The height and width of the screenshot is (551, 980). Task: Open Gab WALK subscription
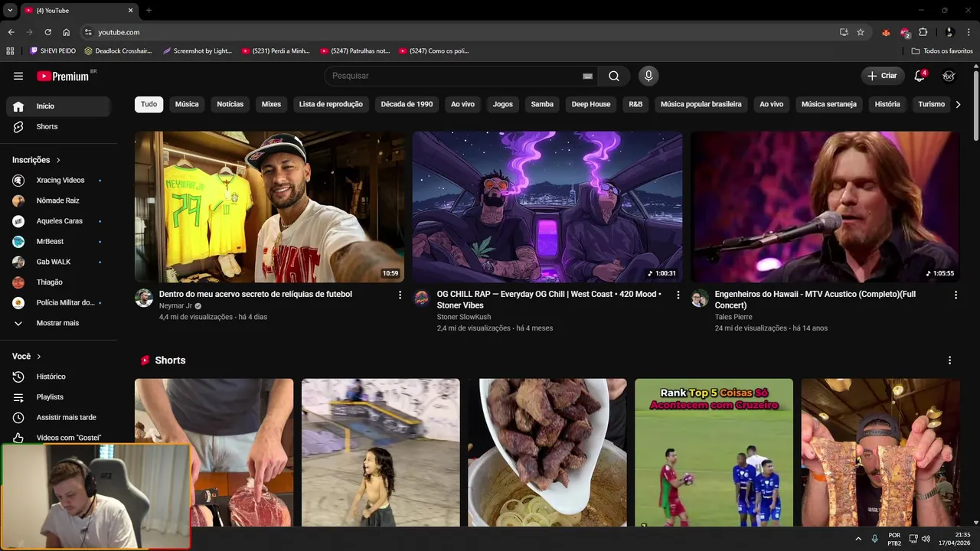[x=58, y=262]
